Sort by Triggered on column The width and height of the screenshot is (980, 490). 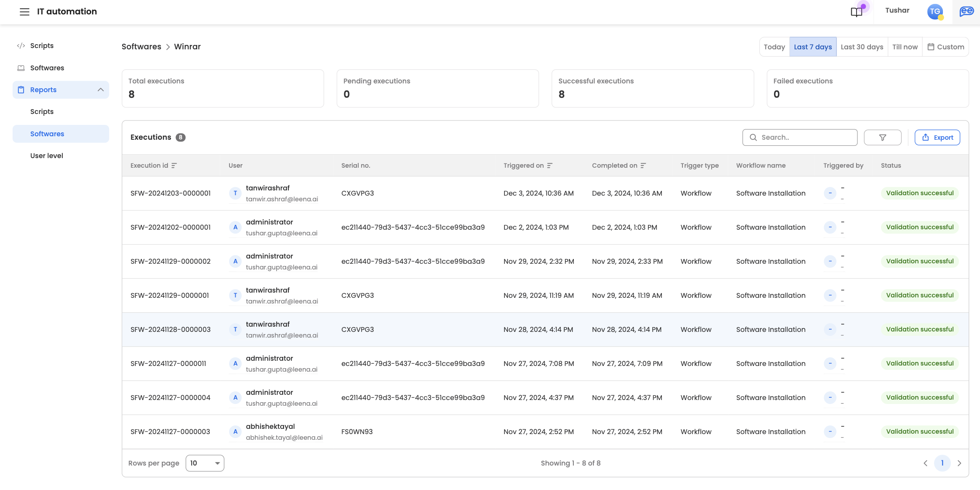(550, 166)
